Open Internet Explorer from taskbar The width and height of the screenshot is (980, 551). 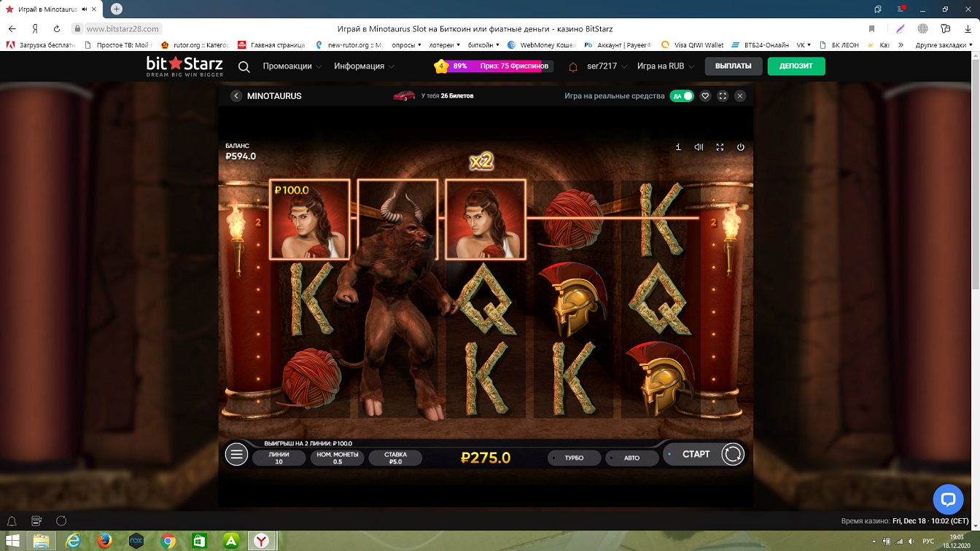tap(74, 541)
